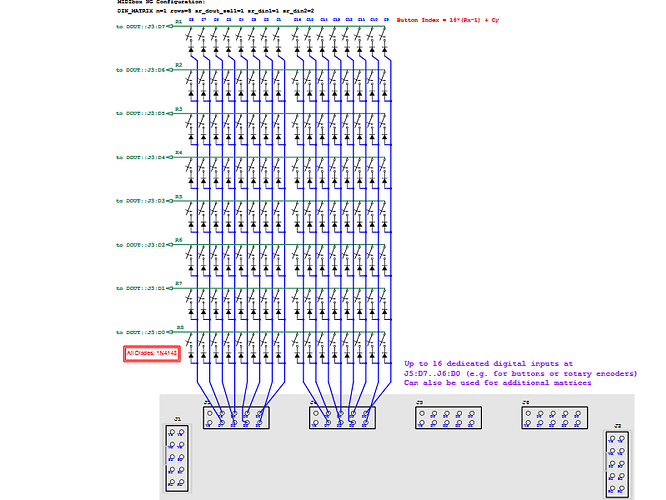The image size is (666, 500).
Task: Click the R1 row marker
Action: coord(179,22)
